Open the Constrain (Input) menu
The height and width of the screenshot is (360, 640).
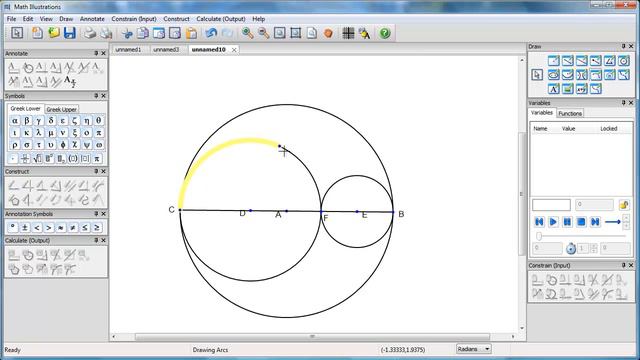point(134,19)
